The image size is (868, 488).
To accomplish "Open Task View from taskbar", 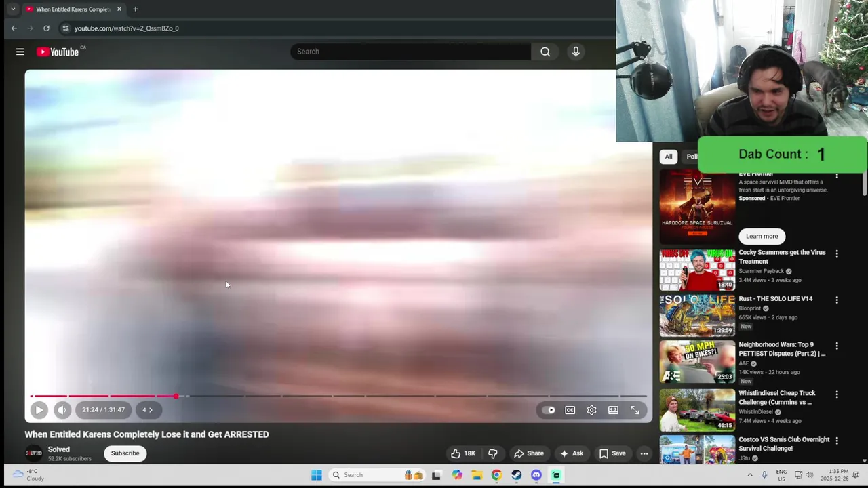I will 436,475.
